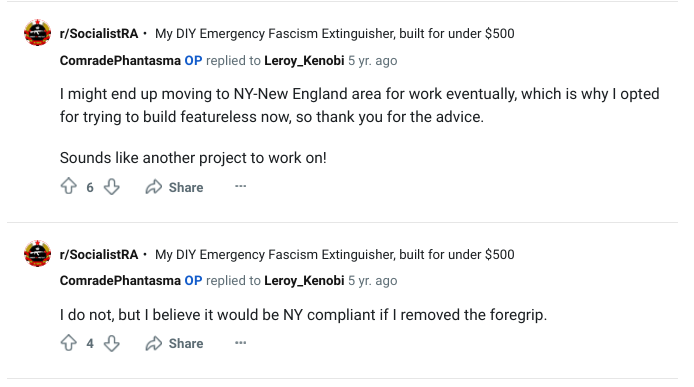Open r/SocialistRA avatar on first comment
Screen dimensions: 694x387
37,33
